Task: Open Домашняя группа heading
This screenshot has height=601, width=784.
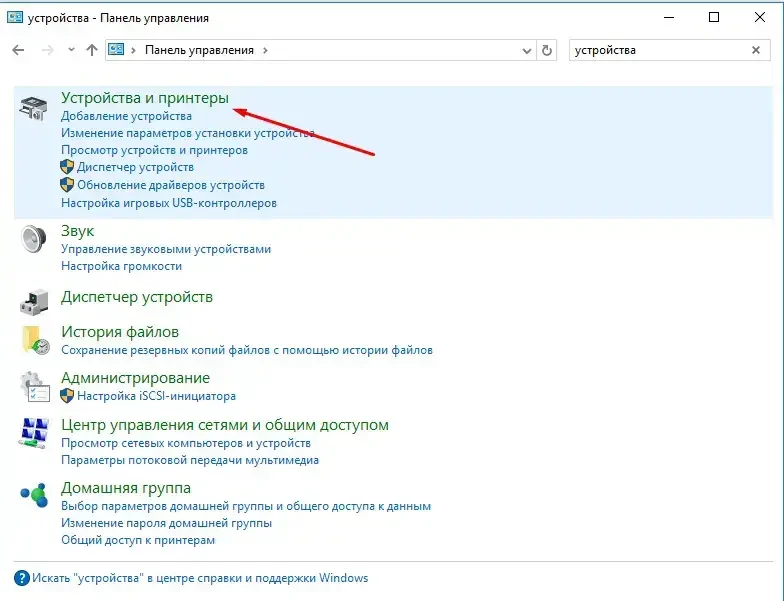Action: (x=126, y=488)
